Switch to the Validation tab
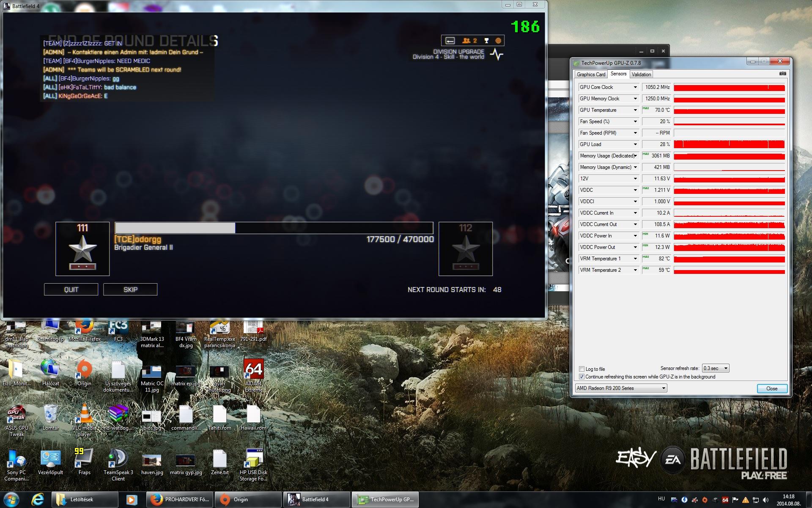This screenshot has height=508, width=812. coord(641,75)
